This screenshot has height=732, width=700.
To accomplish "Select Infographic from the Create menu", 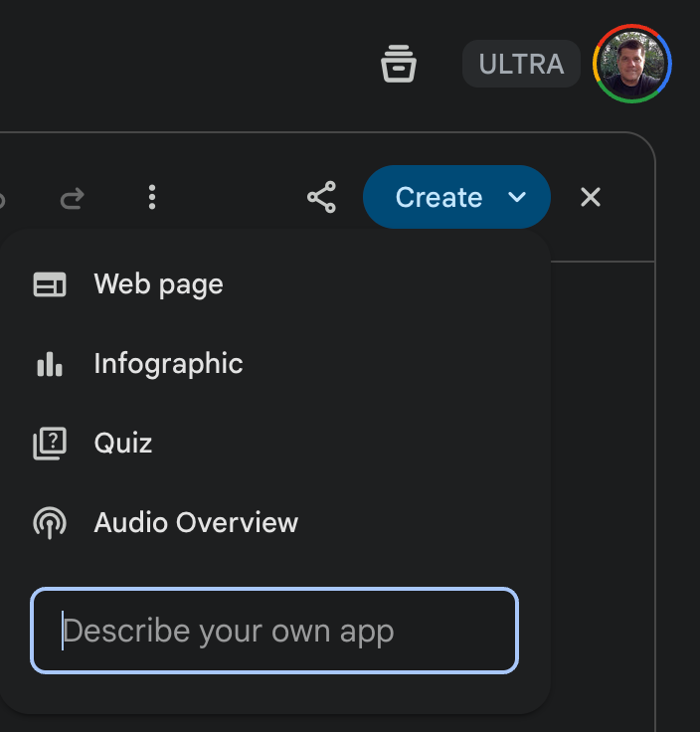I will coord(275,364).
